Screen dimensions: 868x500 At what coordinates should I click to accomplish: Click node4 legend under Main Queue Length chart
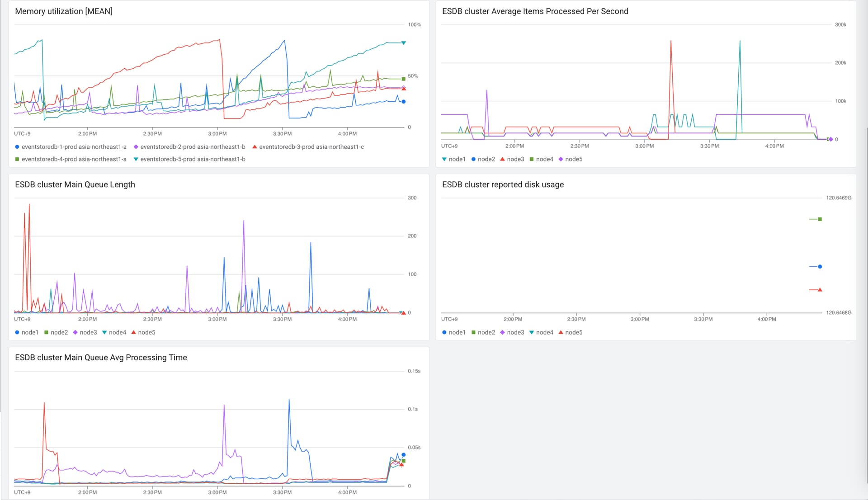pyautogui.click(x=114, y=332)
